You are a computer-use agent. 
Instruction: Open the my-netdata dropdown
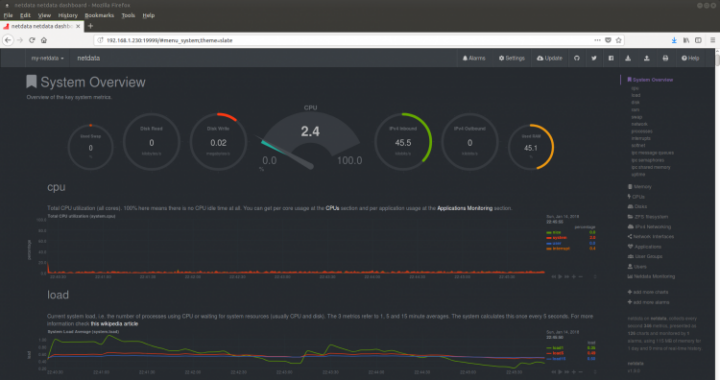point(47,58)
